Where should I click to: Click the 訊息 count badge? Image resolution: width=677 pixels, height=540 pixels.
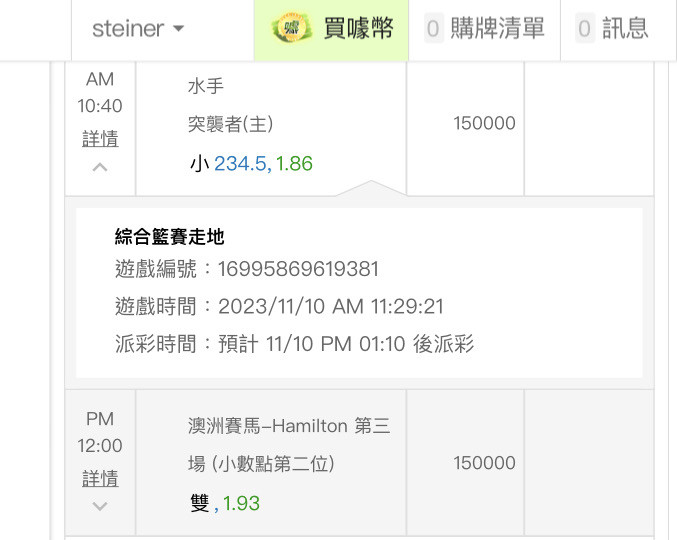point(584,28)
